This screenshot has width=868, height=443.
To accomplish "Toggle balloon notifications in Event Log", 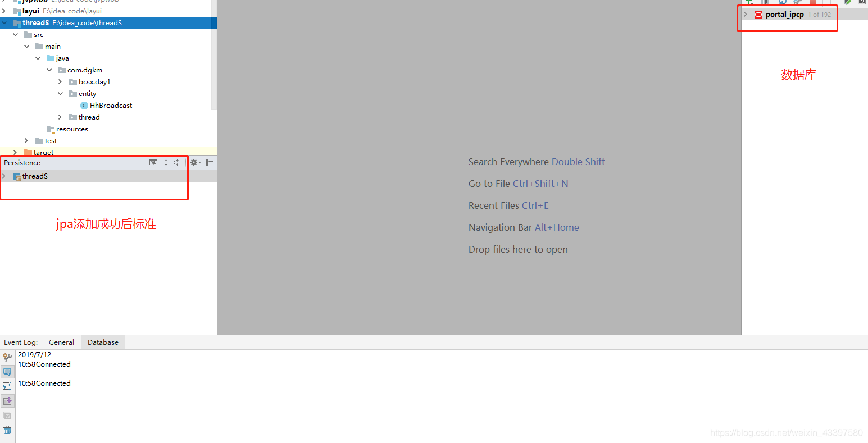I will click(x=7, y=372).
